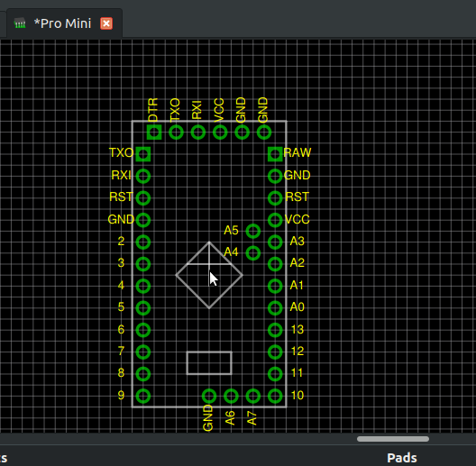Select pad 4 in the left column
This screenshot has width=476, height=466.
click(x=143, y=286)
